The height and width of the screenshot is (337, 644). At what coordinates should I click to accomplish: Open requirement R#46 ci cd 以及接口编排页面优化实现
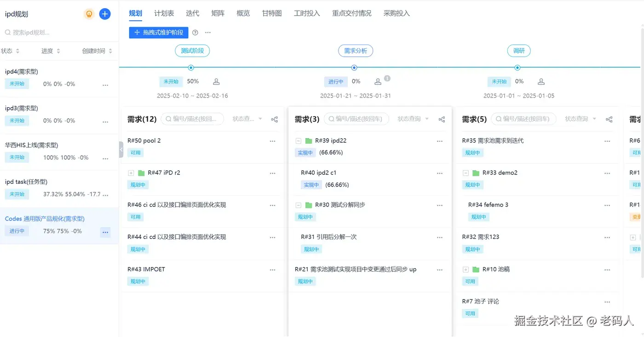click(177, 205)
